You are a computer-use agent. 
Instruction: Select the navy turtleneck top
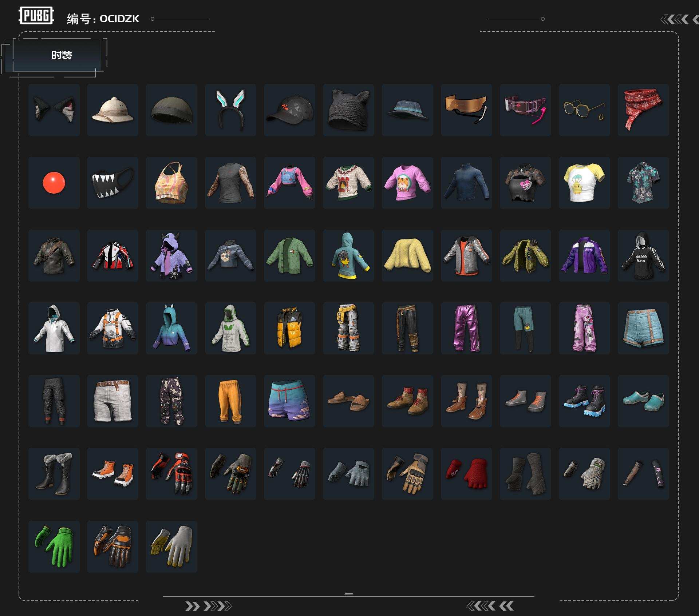click(467, 183)
